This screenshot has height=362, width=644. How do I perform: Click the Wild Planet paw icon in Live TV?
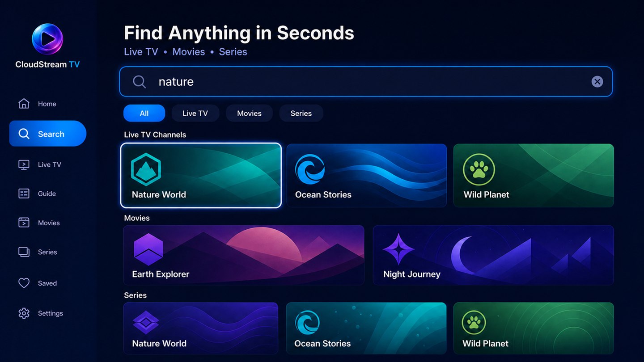click(479, 169)
